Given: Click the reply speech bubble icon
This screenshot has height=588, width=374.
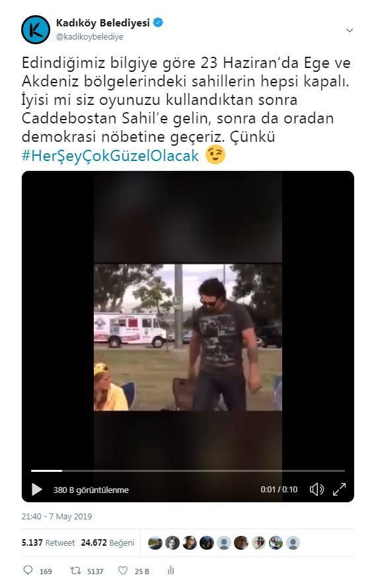Looking at the screenshot, I should pos(28,570).
